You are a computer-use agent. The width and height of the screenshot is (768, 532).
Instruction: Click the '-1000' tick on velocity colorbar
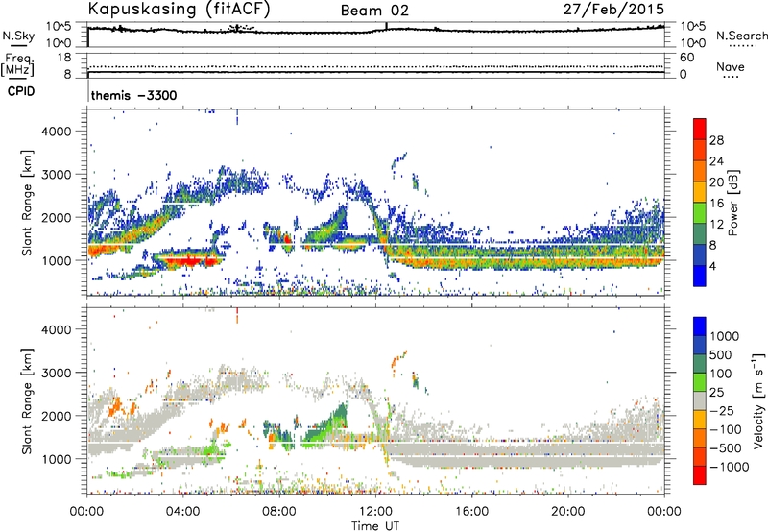(x=730, y=467)
